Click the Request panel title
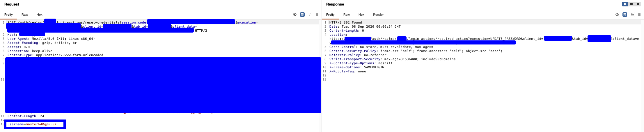Image resolution: width=644 pixels, height=132 pixels. pos(12,4)
